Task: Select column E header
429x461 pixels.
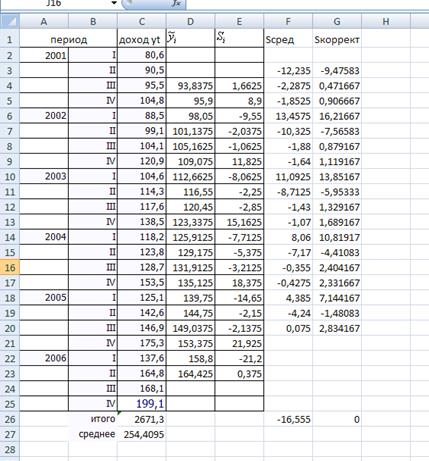Action: [x=239, y=22]
